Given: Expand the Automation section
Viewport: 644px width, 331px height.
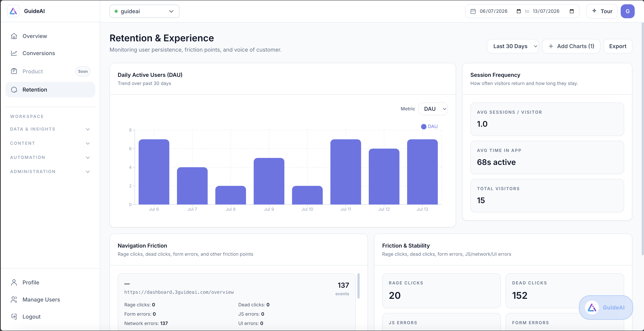Looking at the screenshot, I should (x=50, y=158).
